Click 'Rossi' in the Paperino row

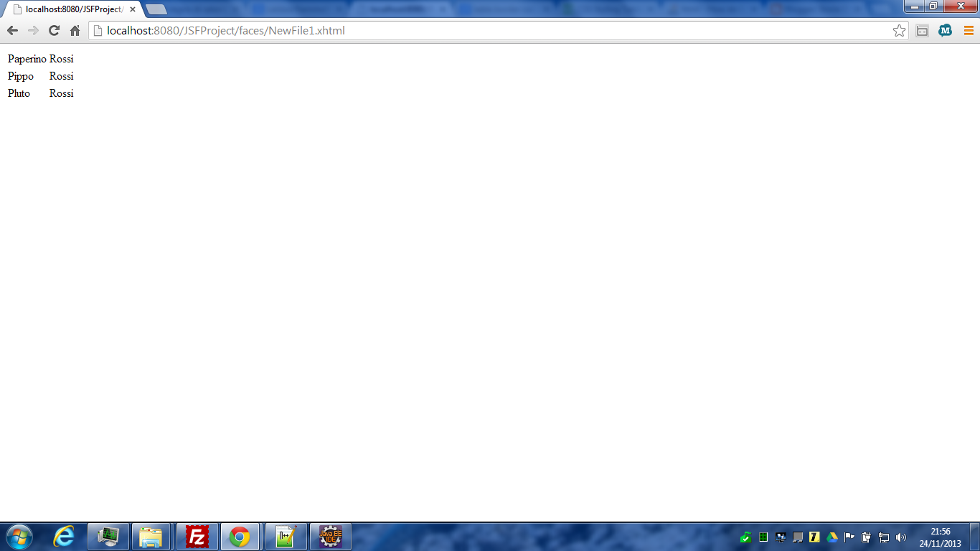(x=62, y=59)
